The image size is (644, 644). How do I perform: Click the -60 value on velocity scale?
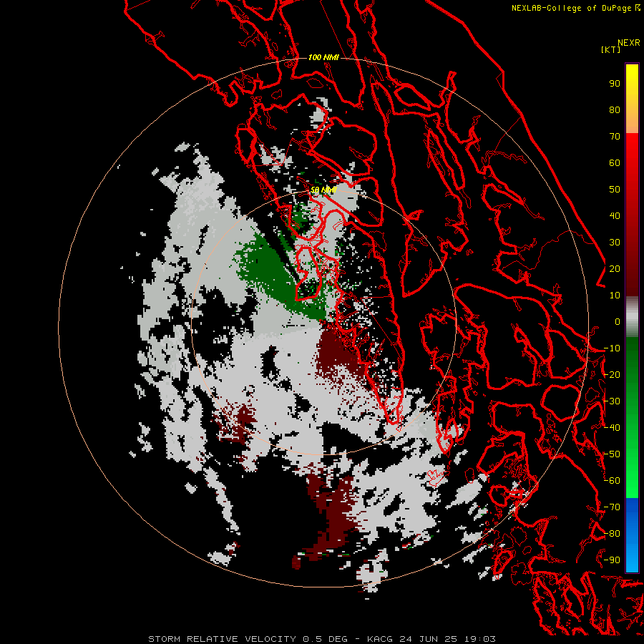[612, 481]
